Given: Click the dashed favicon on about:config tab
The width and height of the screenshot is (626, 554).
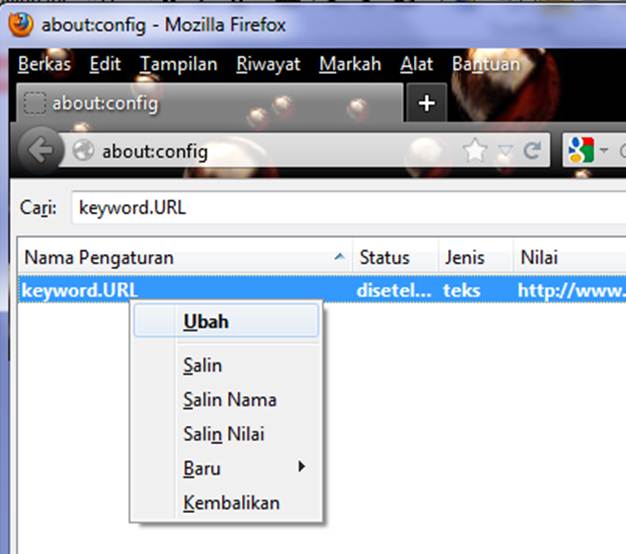Looking at the screenshot, I should [x=35, y=103].
